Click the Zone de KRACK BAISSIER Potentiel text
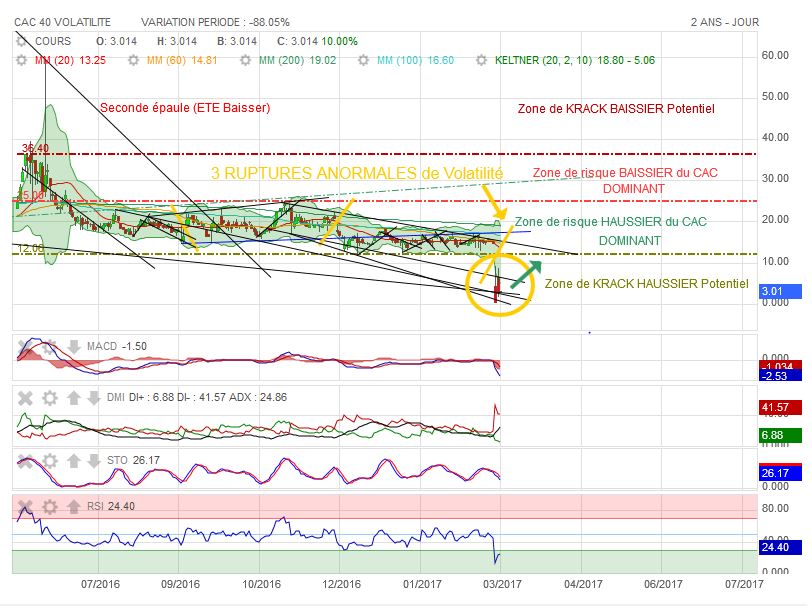812x606 pixels. point(616,109)
